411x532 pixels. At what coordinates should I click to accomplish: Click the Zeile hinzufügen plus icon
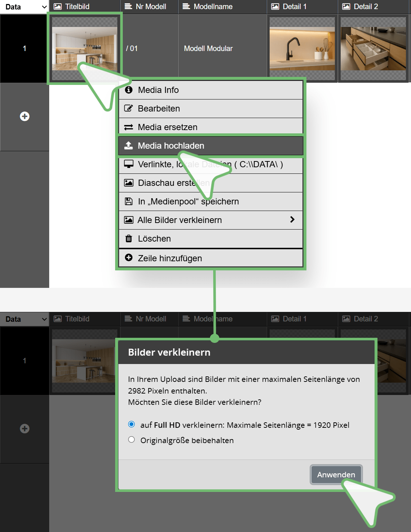point(129,258)
